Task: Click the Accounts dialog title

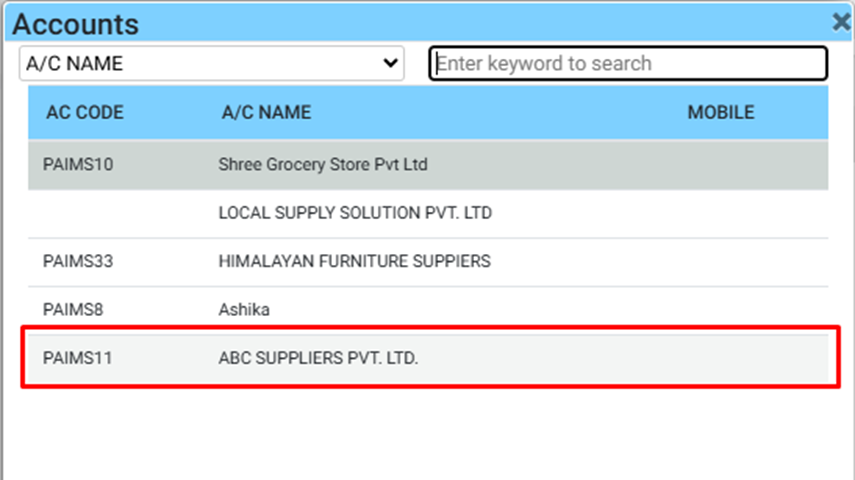Action: pos(76,24)
